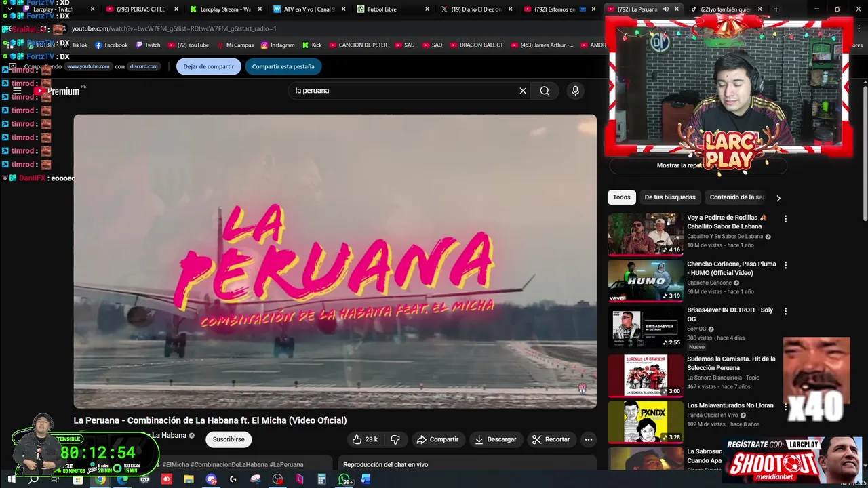Click Compartir below the video
The width and height of the screenshot is (868, 488).
pyautogui.click(x=437, y=439)
